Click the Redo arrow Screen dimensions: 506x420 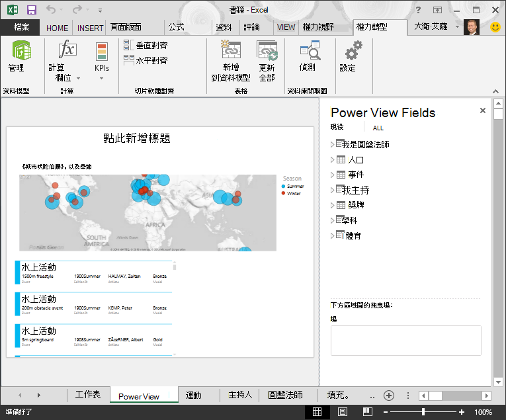pos(77,10)
